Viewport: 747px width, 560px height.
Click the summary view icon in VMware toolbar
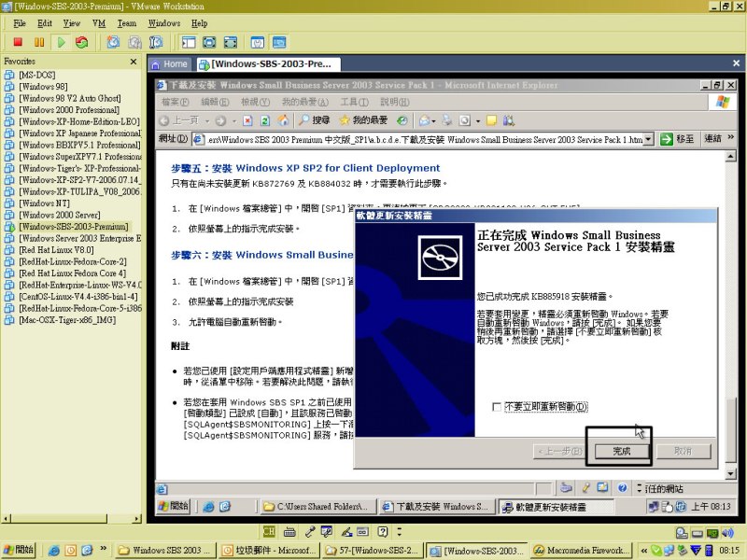click(x=258, y=42)
